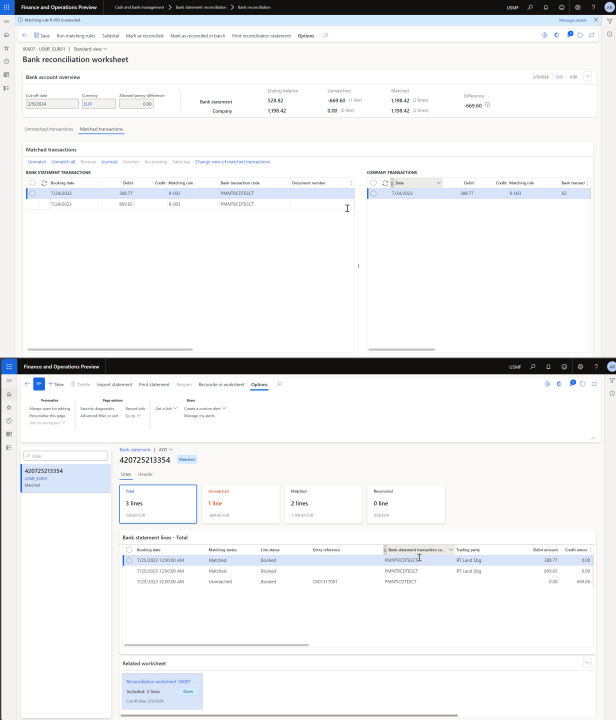Open notifications bell in worksheet window header
The image size is (616, 720).
point(546,7)
